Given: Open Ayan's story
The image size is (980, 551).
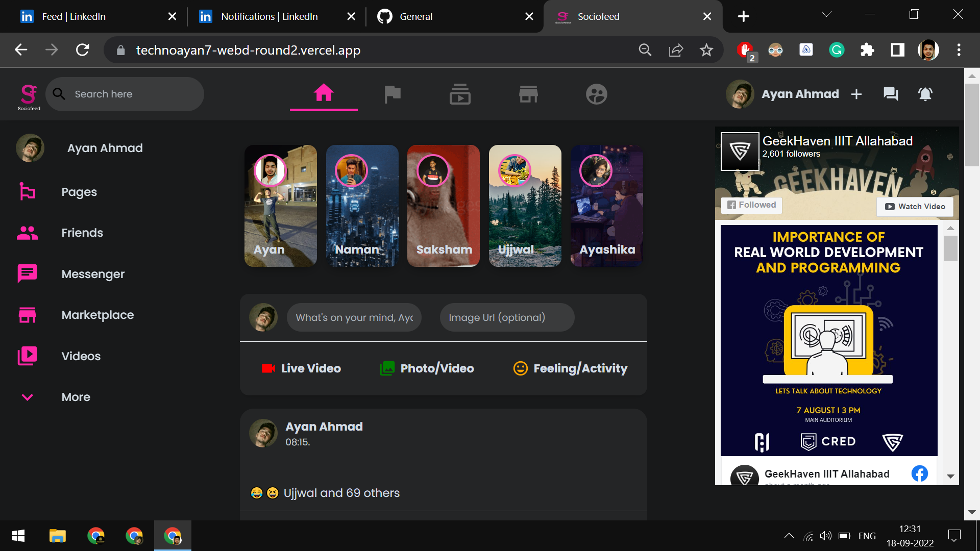Looking at the screenshot, I should pos(280,206).
